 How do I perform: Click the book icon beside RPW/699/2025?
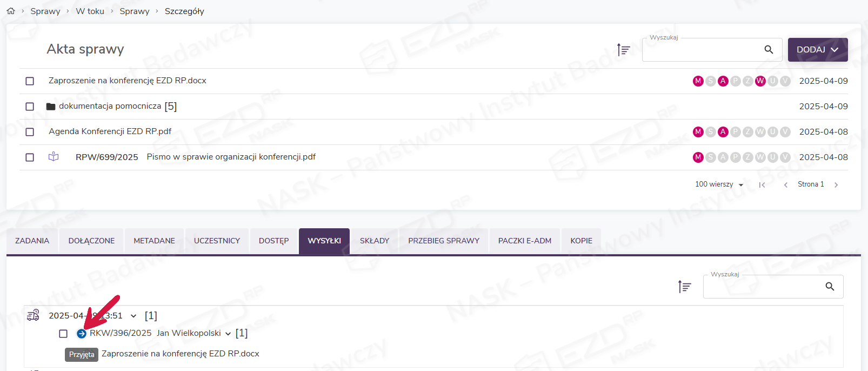(54, 157)
